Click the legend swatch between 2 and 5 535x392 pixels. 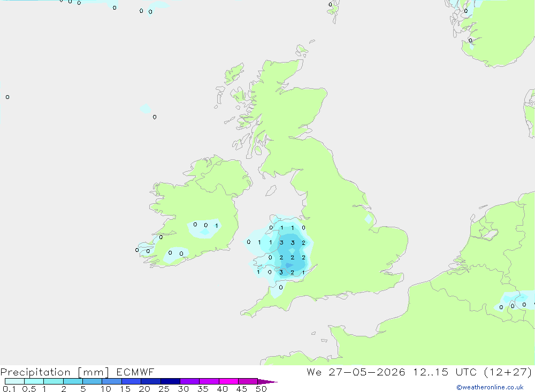73,381
